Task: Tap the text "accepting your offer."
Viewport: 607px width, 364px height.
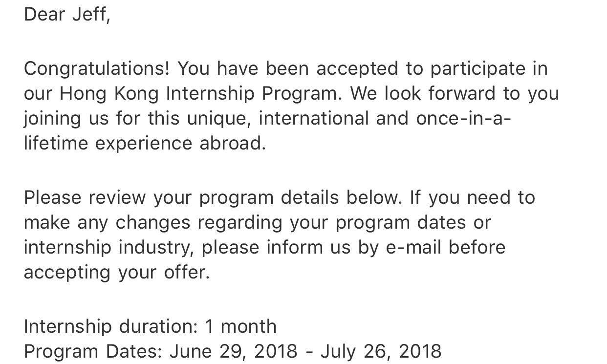Action: 117,273
